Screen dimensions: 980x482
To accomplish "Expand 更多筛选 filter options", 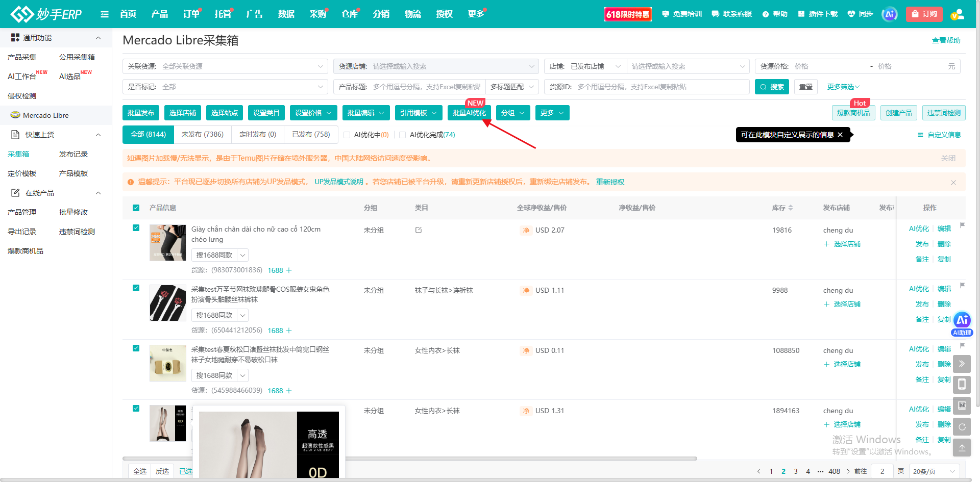I will pyautogui.click(x=843, y=87).
